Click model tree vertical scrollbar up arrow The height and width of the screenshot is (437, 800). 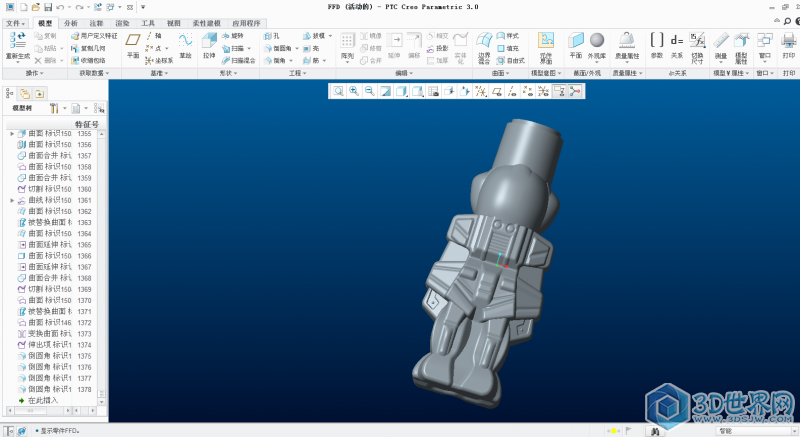102,134
